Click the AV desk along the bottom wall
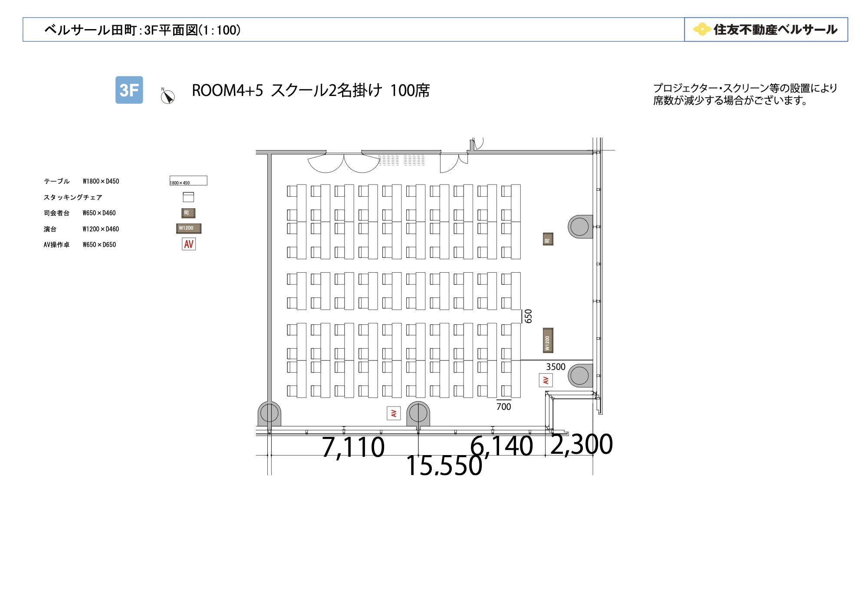This screenshot has width=868, height=614. point(394,413)
